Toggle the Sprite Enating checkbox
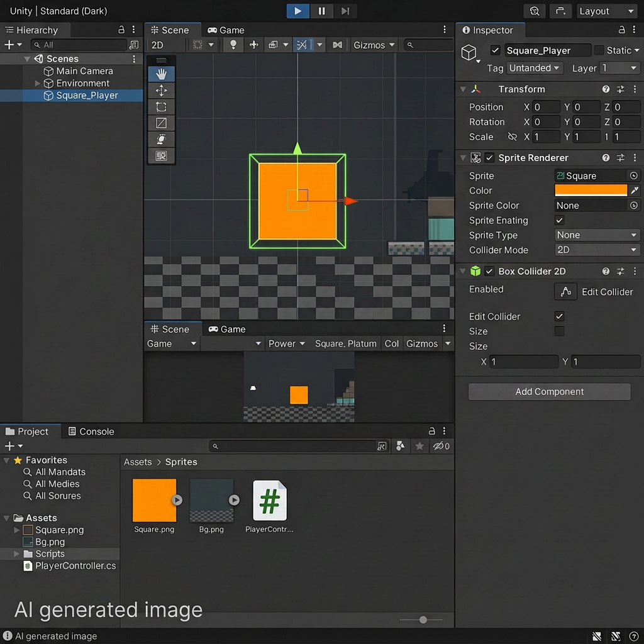This screenshot has width=644, height=644. [559, 221]
